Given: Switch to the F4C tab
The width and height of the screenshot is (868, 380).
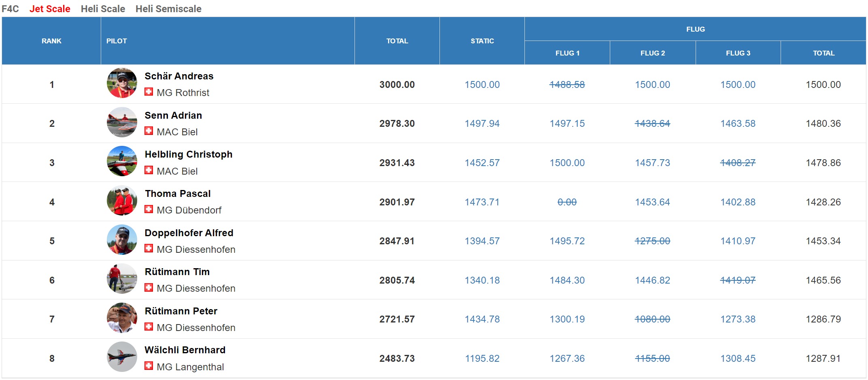Looking at the screenshot, I should coord(11,9).
